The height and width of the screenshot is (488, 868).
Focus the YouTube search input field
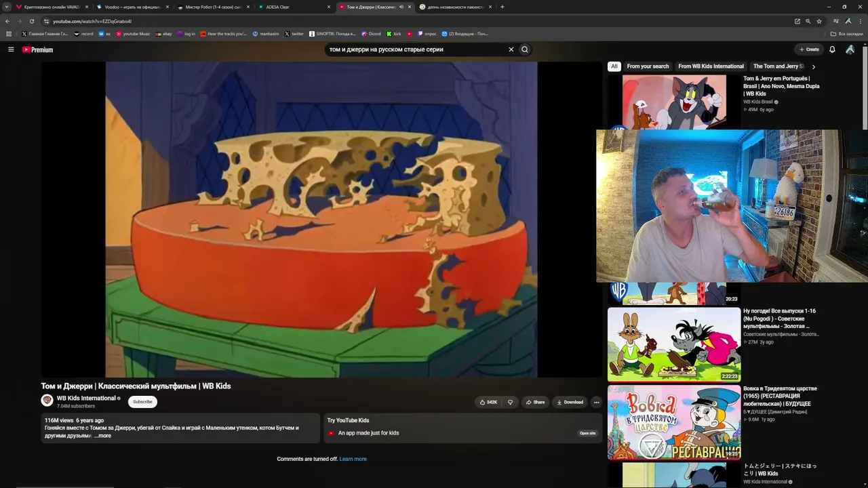pos(416,49)
